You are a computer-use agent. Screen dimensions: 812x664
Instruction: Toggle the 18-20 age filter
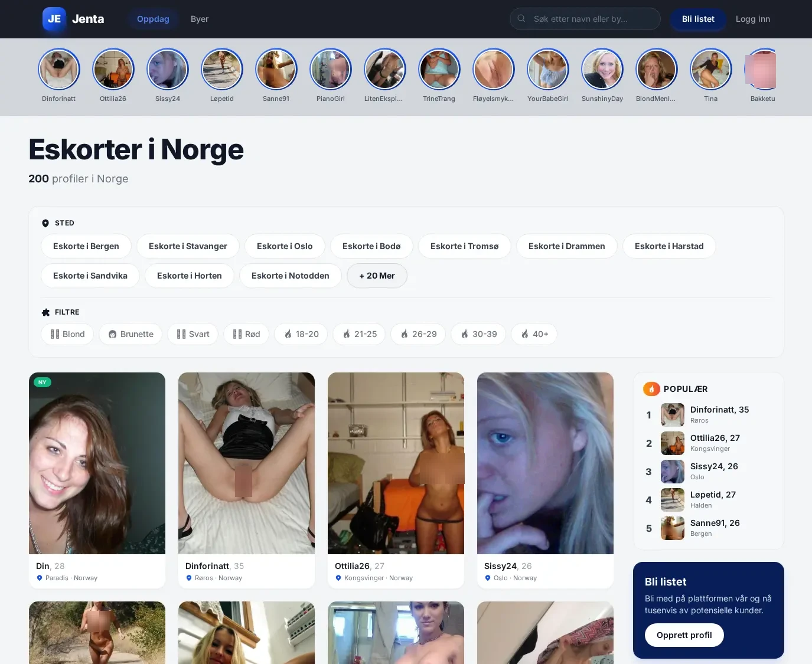tap(301, 334)
